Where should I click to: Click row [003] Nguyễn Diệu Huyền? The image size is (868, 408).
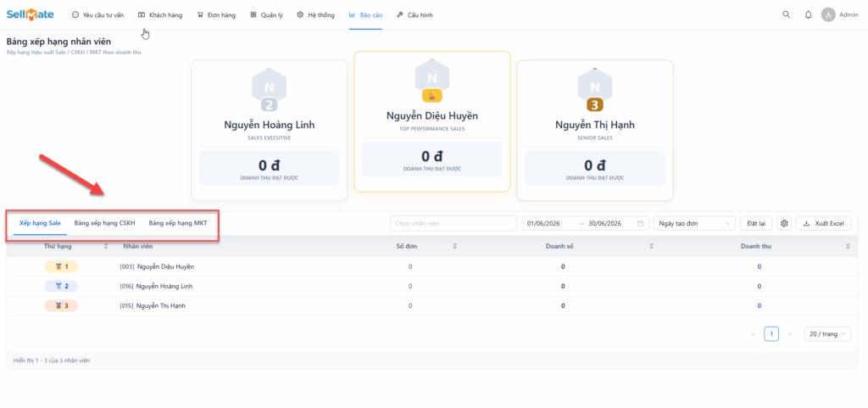click(431, 267)
